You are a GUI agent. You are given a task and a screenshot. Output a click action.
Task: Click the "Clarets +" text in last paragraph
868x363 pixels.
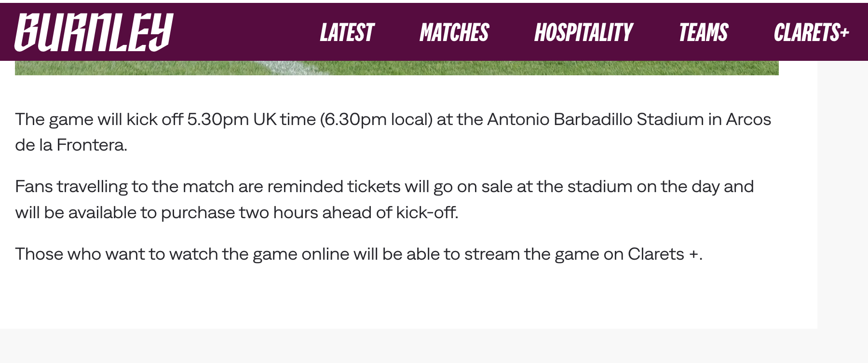click(x=663, y=254)
